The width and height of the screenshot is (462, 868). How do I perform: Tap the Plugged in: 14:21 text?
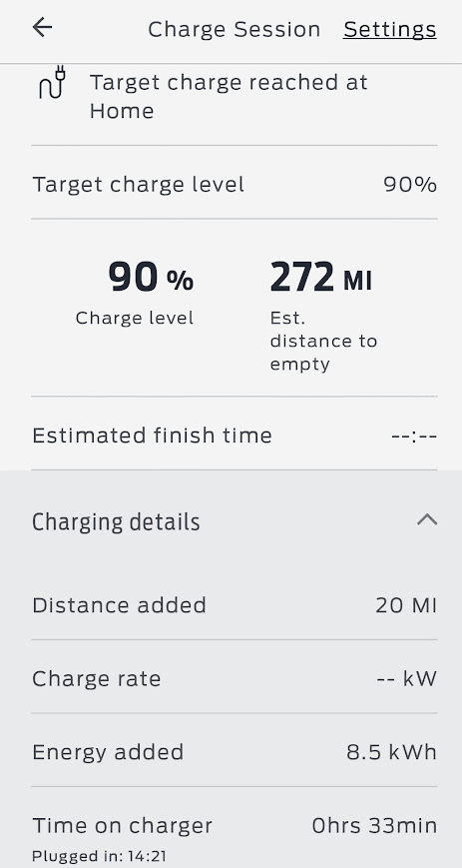(x=99, y=856)
